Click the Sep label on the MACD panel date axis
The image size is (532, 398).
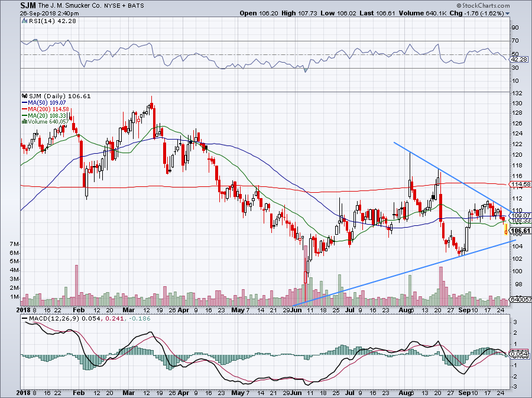pos(463,393)
